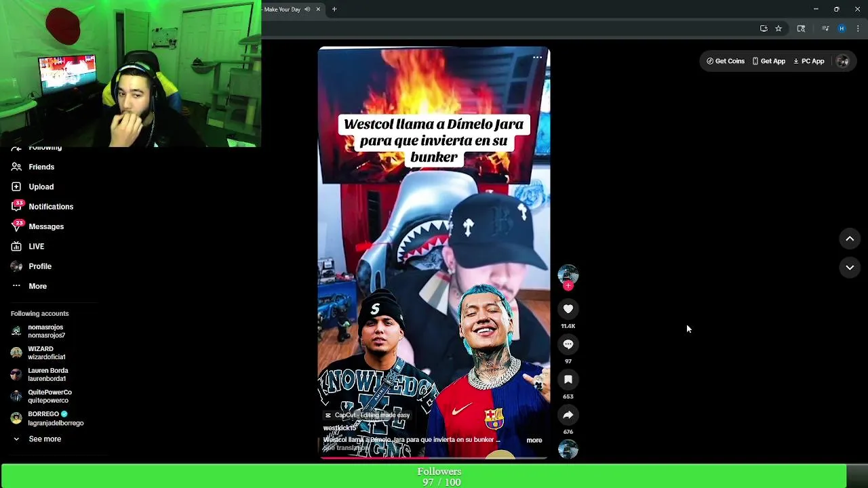Expand See more following accounts
The image size is (868, 488).
pos(45,439)
